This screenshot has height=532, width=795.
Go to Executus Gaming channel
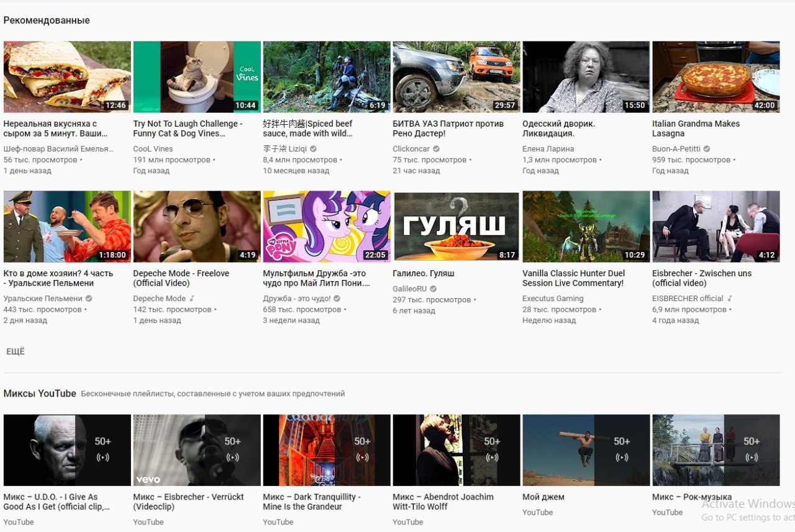click(x=553, y=299)
